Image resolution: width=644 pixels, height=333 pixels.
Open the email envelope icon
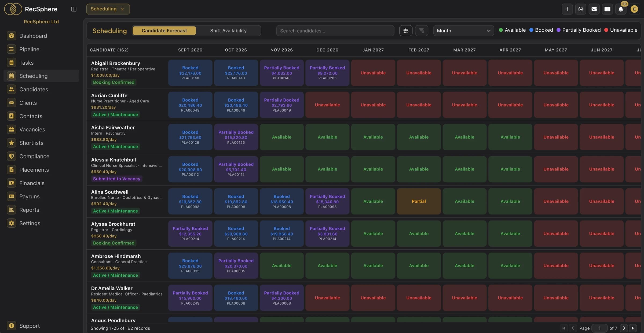[x=594, y=9]
